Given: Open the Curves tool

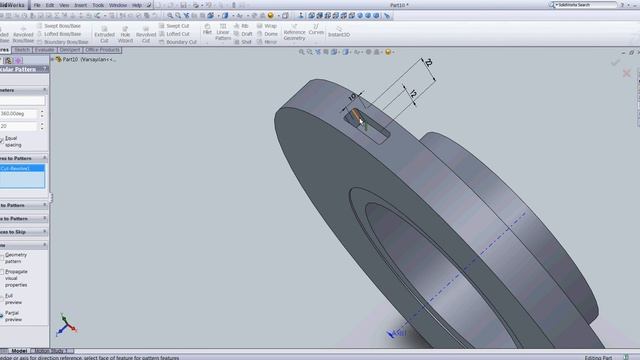Looking at the screenshot, I should coord(316,29).
